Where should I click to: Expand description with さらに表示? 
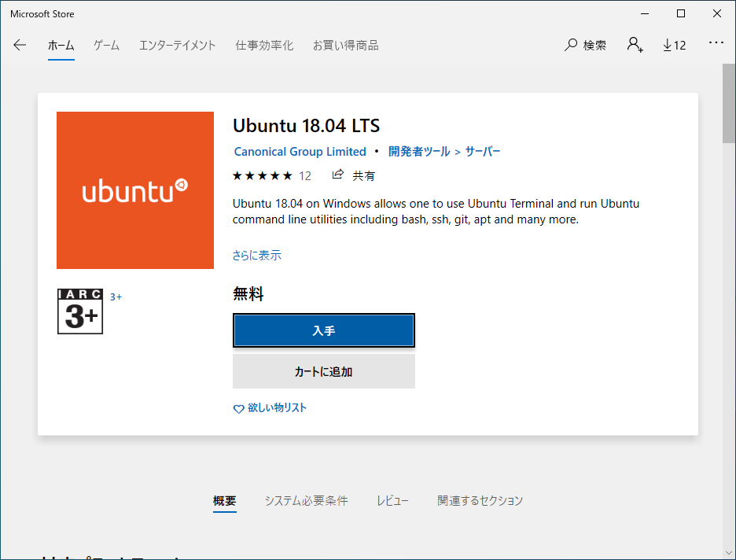click(257, 255)
